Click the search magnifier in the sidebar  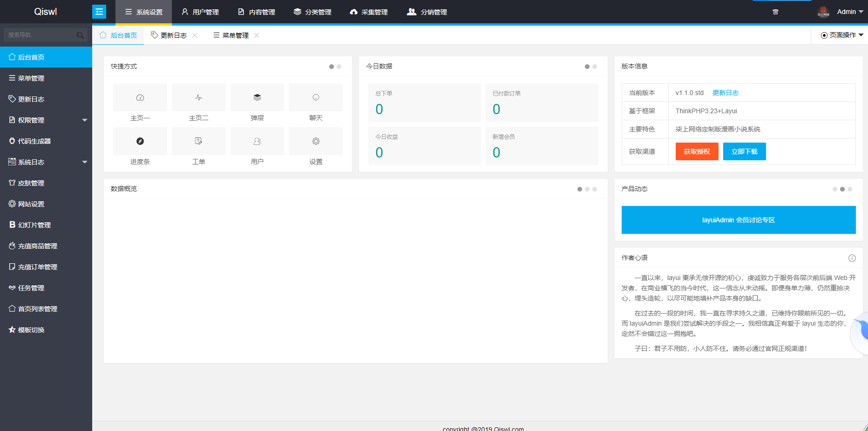pos(81,35)
